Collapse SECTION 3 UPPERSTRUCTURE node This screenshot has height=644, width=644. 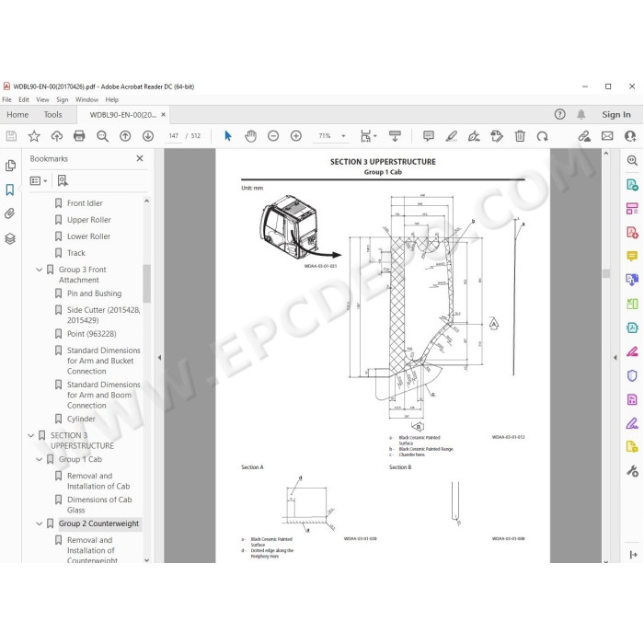pyautogui.click(x=30, y=435)
